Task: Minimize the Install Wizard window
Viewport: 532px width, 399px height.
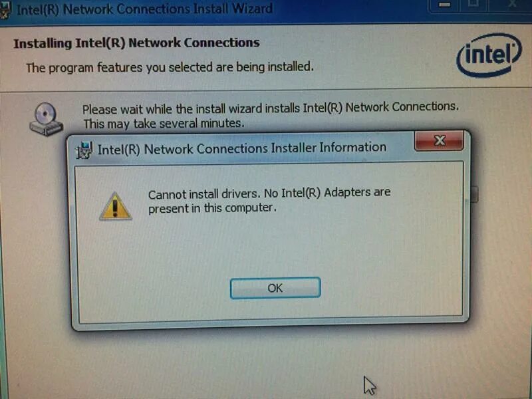Action: (x=444, y=5)
